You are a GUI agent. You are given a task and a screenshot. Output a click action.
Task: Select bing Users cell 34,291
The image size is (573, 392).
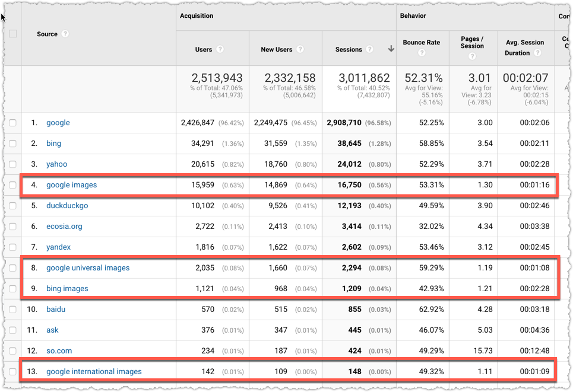pos(203,144)
